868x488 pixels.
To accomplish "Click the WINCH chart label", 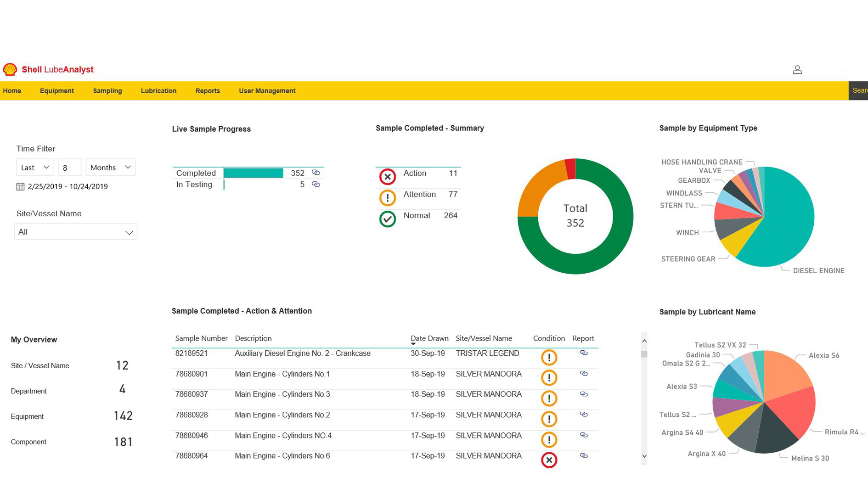I will pyautogui.click(x=688, y=233).
